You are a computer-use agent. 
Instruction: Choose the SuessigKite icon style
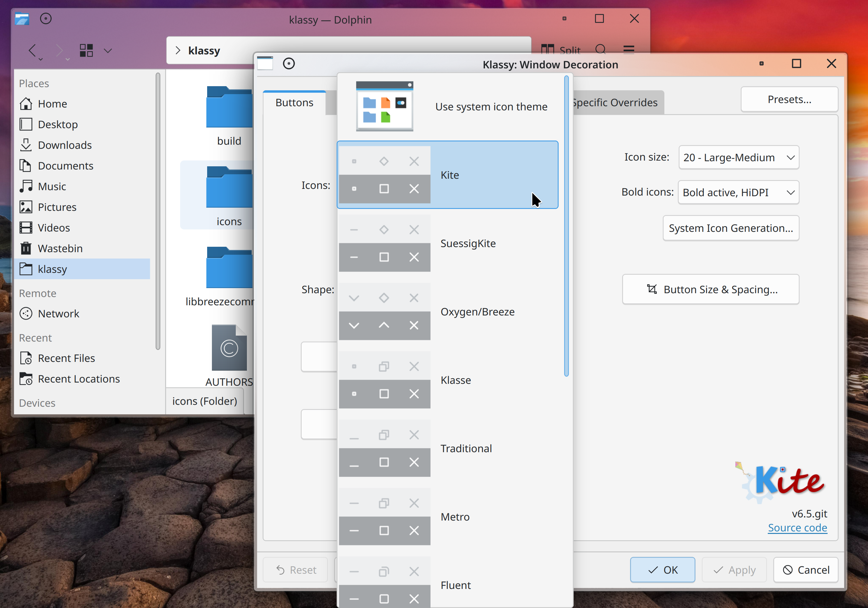coord(448,243)
